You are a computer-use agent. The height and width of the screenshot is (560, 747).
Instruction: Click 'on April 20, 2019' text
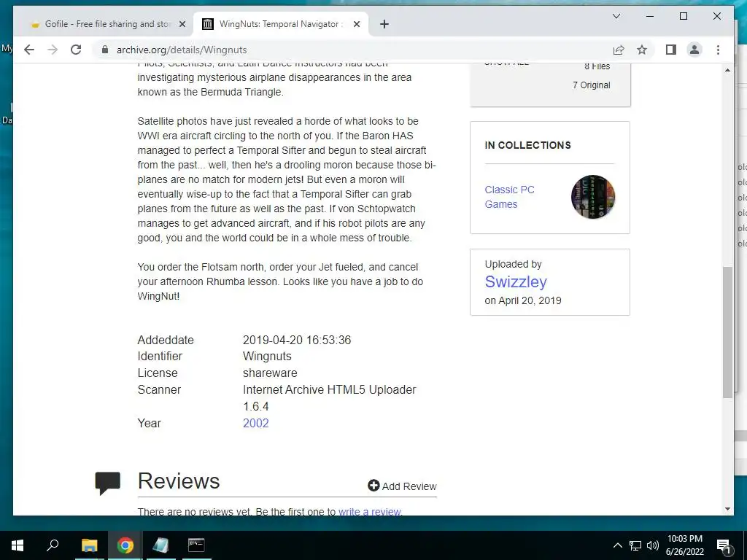click(522, 300)
